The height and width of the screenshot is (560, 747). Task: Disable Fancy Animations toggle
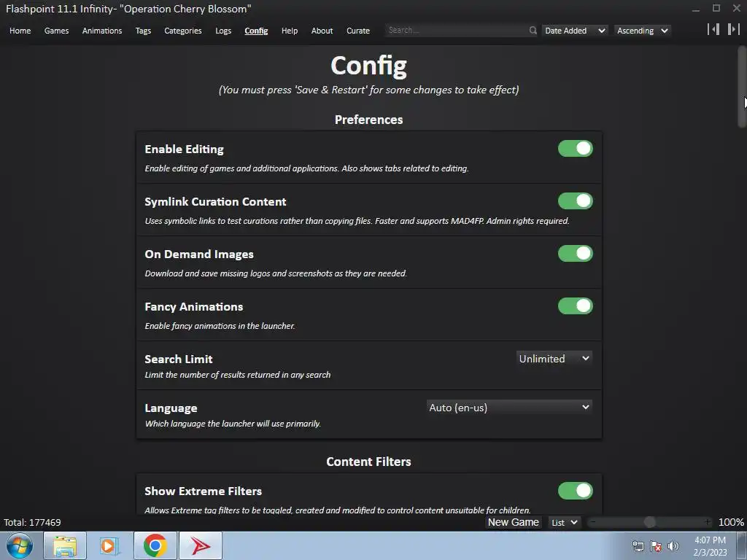point(575,306)
